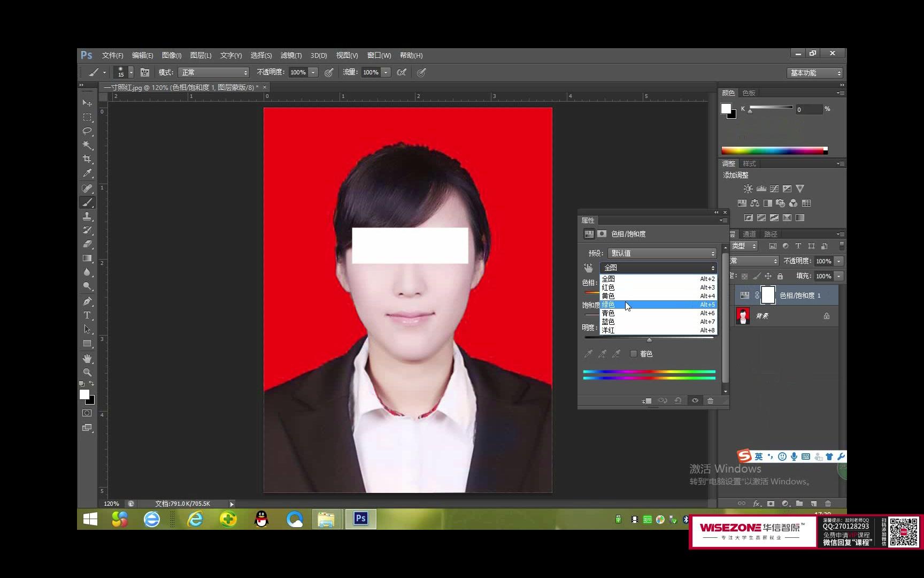Open the brush 模式 正常 dropdown

click(214, 72)
